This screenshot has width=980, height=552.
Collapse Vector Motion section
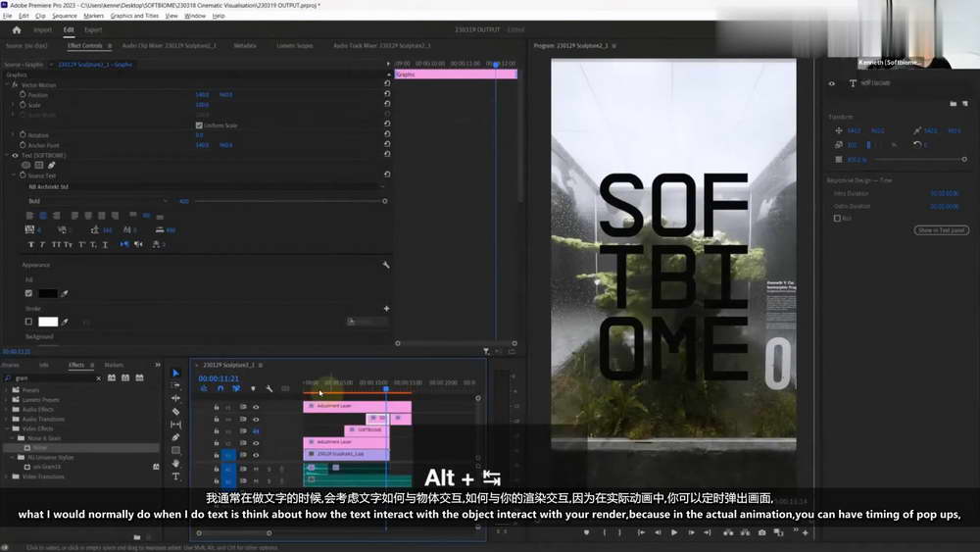click(8, 84)
